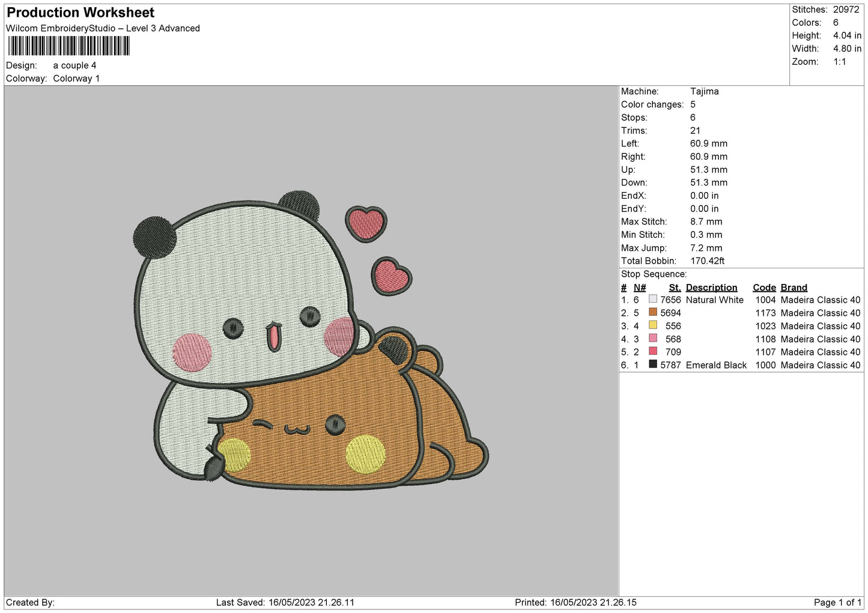Click the Brand column header
Viewport: 868px width, 613px height.
click(x=794, y=288)
